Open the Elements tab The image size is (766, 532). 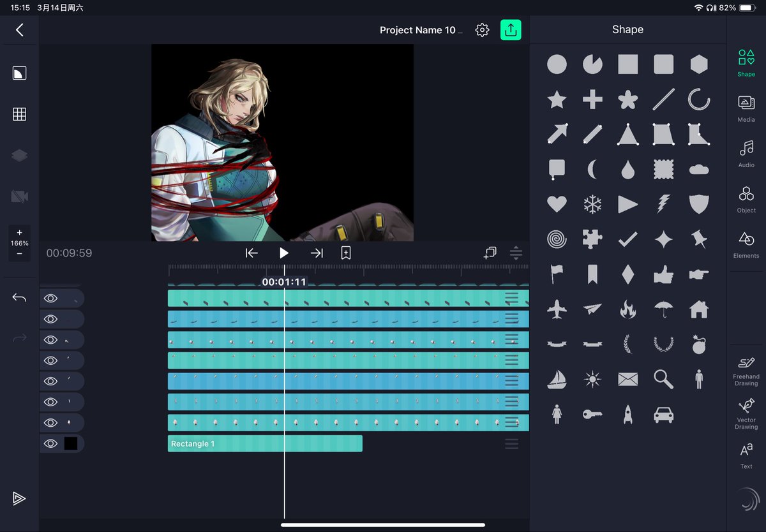tap(746, 245)
